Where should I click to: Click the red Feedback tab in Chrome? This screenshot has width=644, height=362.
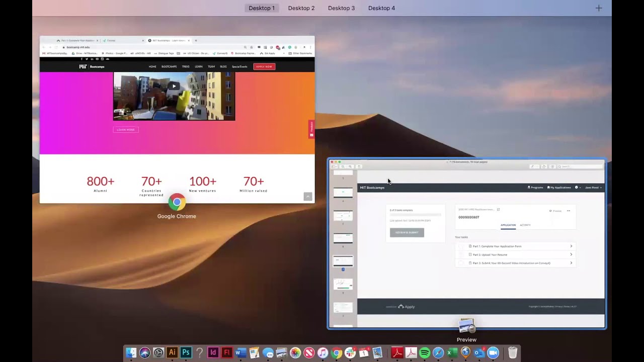coord(311,129)
